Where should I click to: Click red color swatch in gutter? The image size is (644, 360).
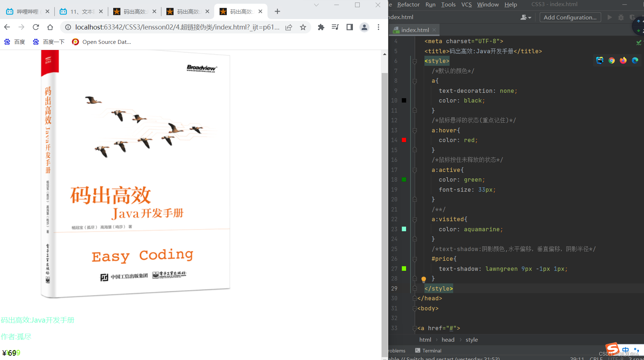[x=404, y=140]
